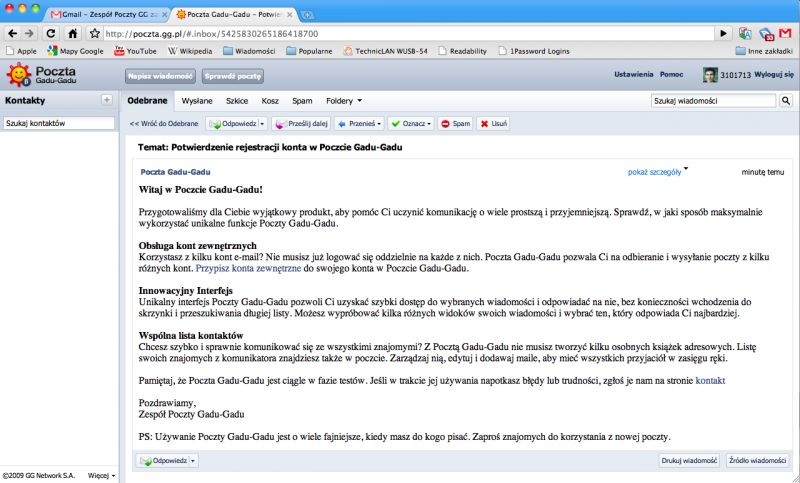Click the Napisz wiadomość button

(x=160, y=76)
